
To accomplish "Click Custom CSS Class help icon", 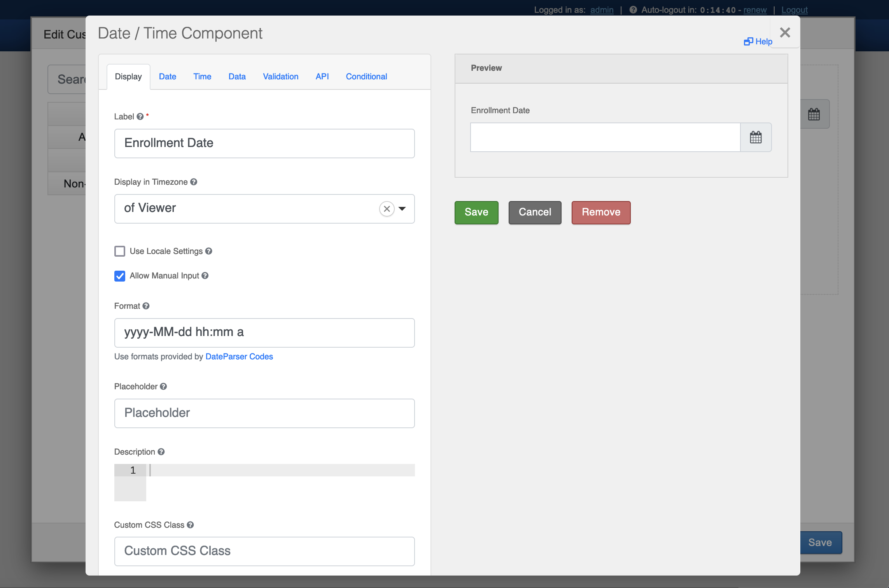I will coord(190,525).
